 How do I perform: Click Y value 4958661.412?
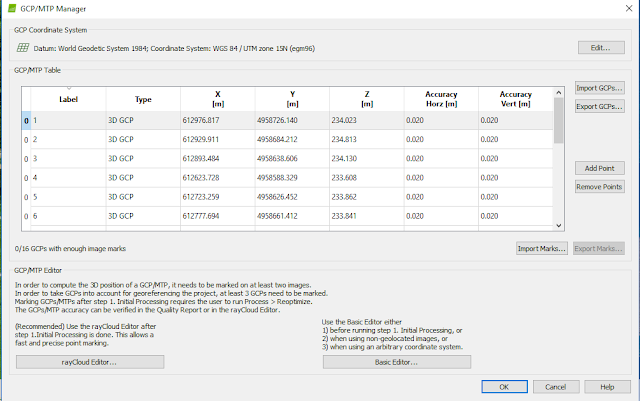pos(277,216)
